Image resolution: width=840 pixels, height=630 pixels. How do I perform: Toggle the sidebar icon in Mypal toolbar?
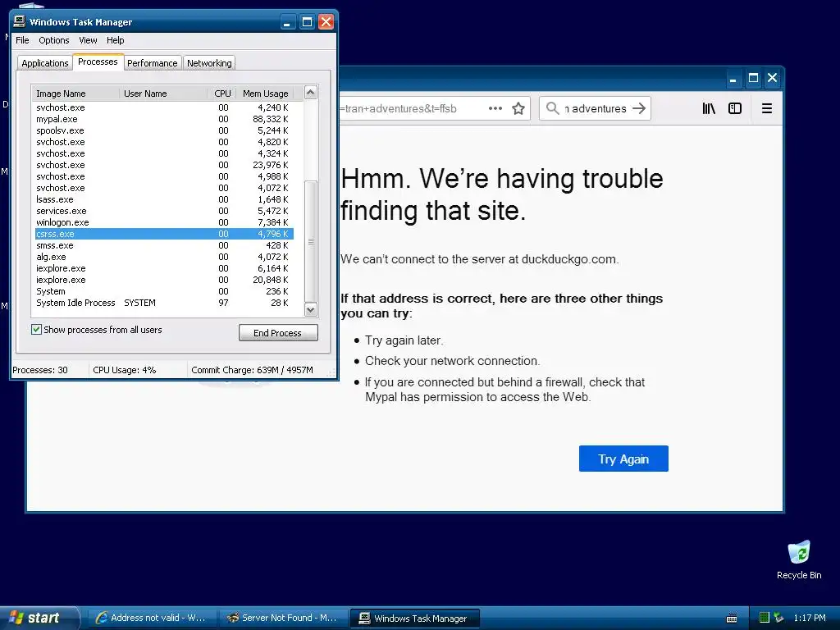pyautogui.click(x=735, y=108)
